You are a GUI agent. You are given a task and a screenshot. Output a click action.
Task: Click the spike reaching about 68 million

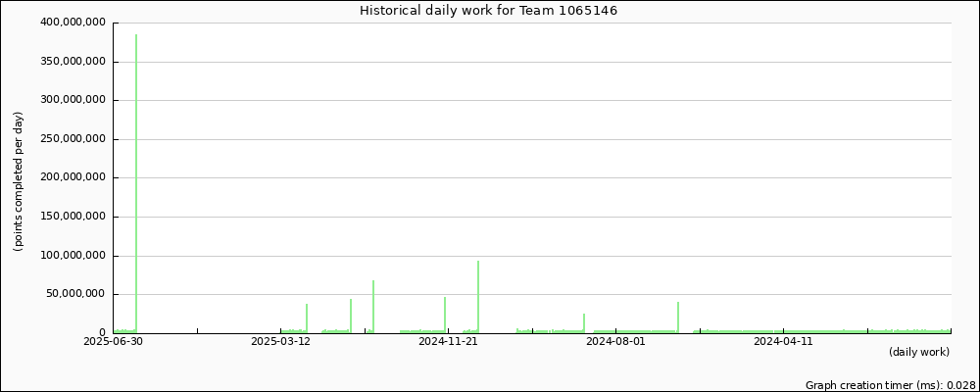[373, 306]
